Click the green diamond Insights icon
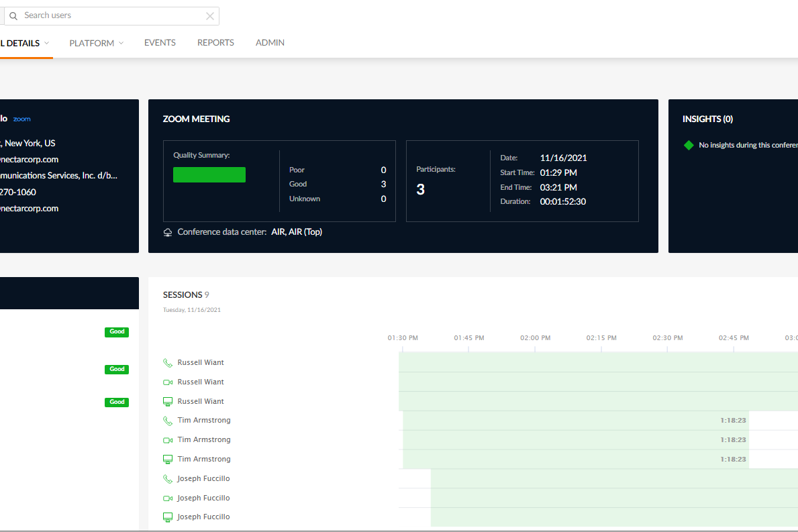Image resolution: width=798 pixels, height=532 pixels. (689, 146)
